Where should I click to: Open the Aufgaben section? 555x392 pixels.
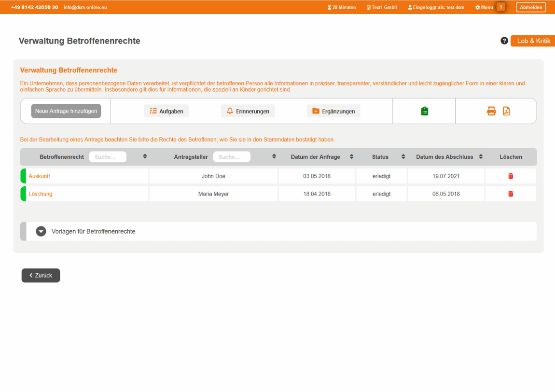166,111
